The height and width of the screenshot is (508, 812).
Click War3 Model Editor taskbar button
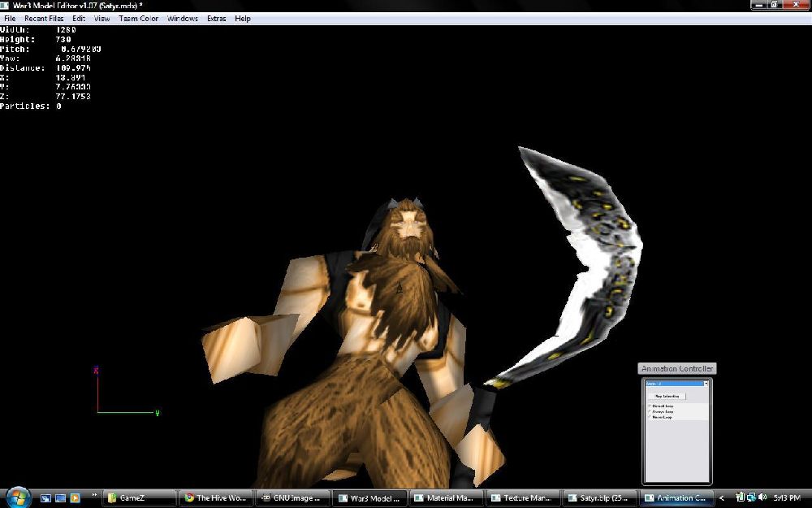(x=369, y=498)
